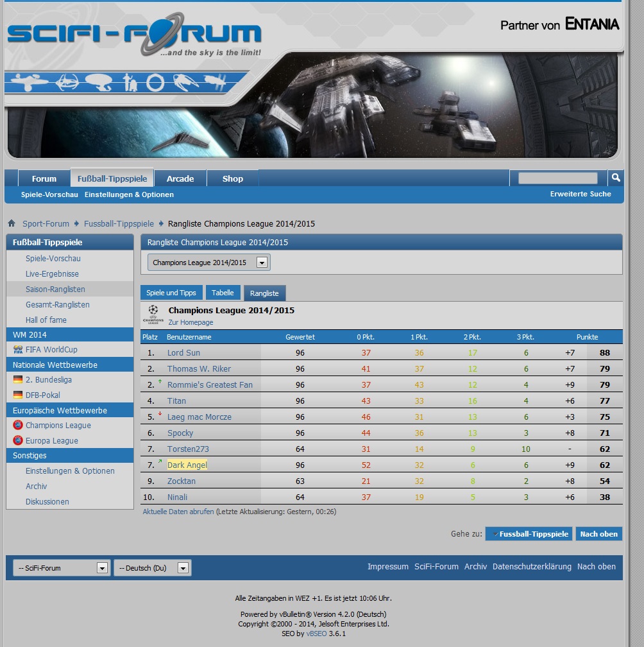Open the Shop navigation tab

(233, 178)
